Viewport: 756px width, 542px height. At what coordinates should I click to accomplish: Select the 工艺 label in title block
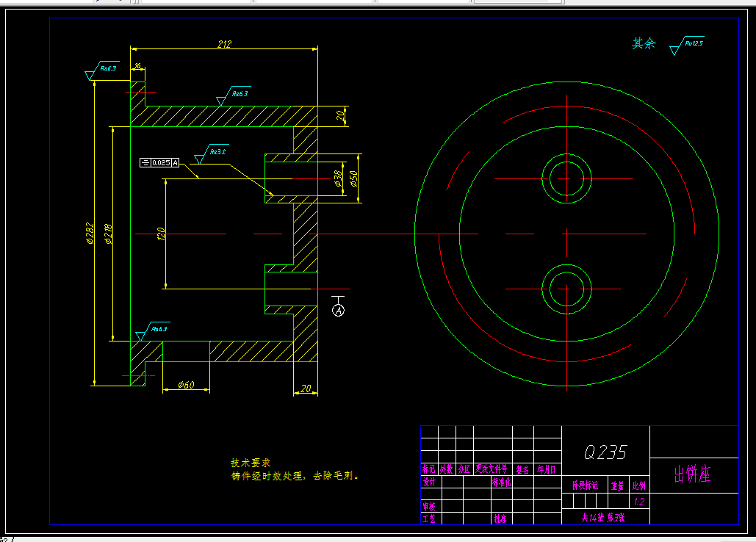(x=429, y=519)
